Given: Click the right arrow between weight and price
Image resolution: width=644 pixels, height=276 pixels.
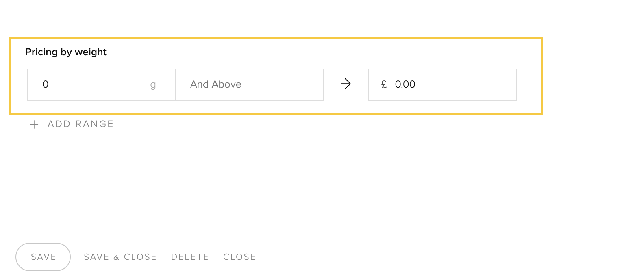Looking at the screenshot, I should [x=346, y=84].
